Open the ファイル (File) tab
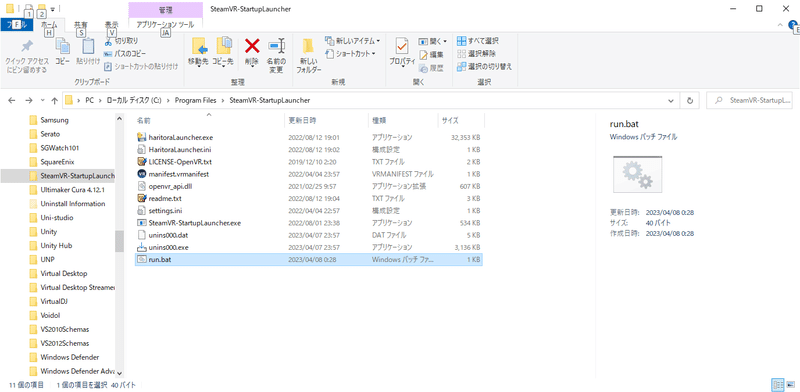This screenshot has width=800, height=392. tap(17, 24)
